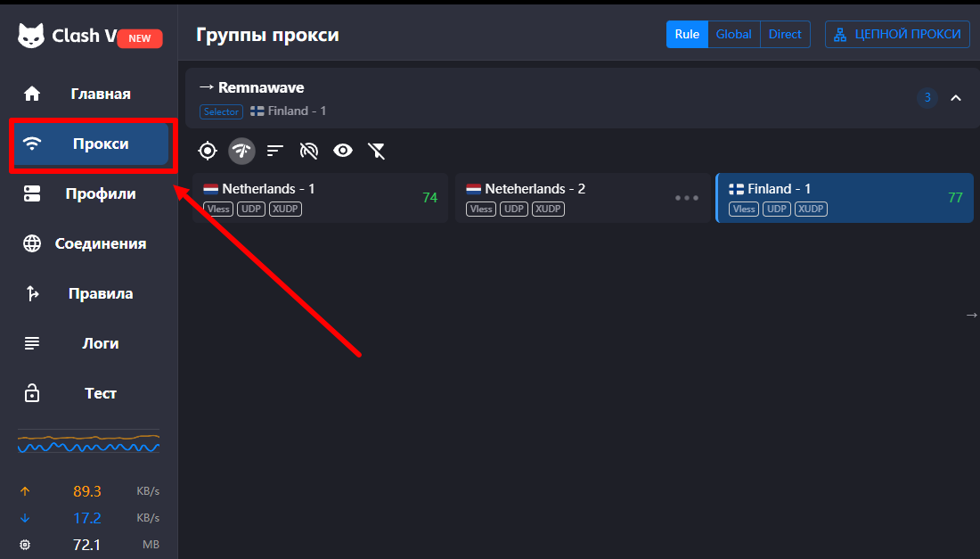Click the Selector tag label
Image resolution: width=980 pixels, height=559 pixels.
(221, 112)
